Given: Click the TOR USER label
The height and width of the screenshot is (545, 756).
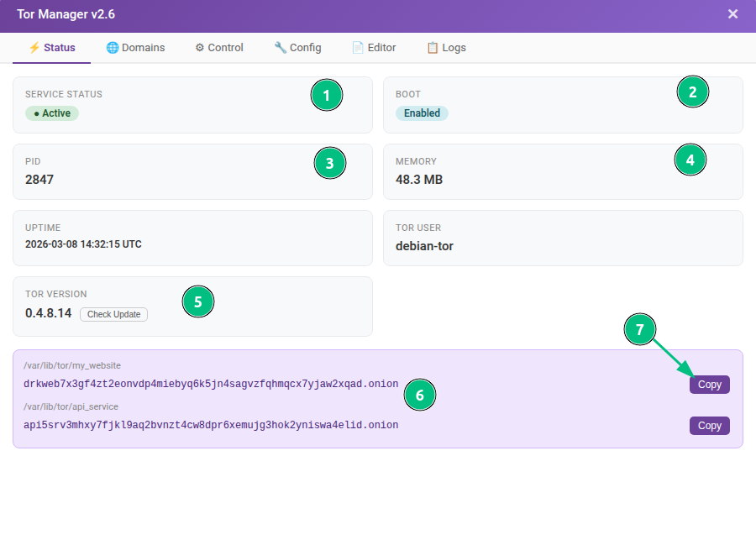Looking at the screenshot, I should 418,228.
